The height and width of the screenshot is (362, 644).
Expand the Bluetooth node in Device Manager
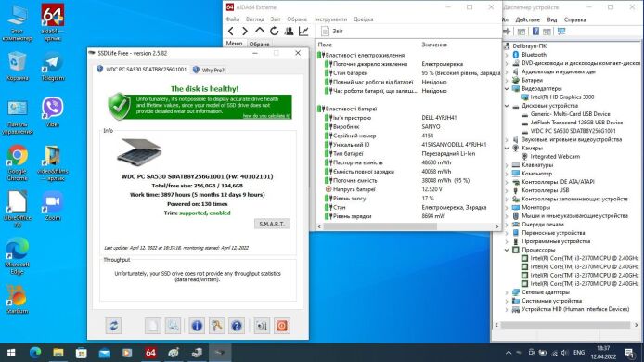507,55
